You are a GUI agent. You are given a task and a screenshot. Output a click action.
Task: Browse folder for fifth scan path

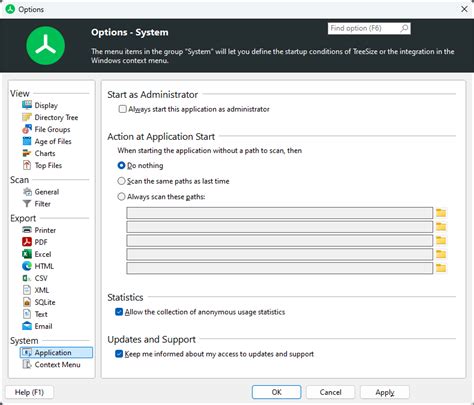point(441,268)
